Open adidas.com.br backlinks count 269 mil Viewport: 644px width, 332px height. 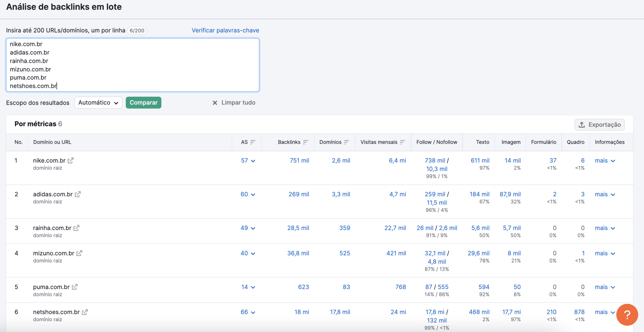coord(299,194)
